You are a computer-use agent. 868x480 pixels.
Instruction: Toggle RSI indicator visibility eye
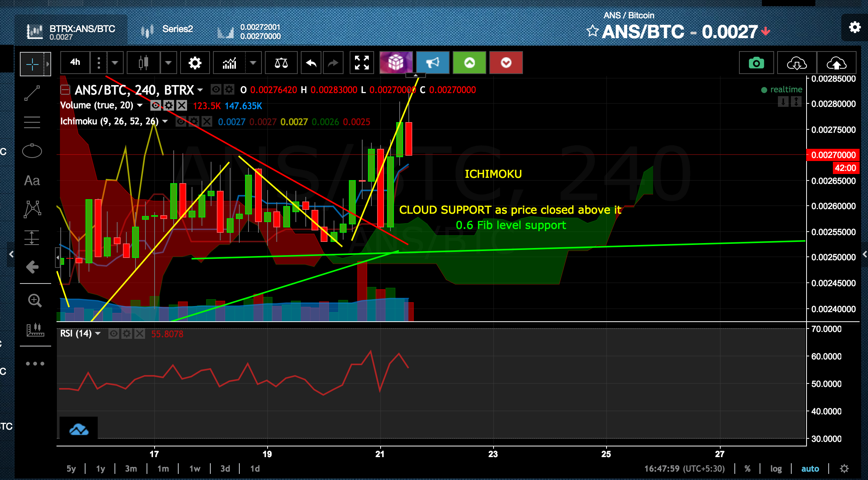[113, 334]
